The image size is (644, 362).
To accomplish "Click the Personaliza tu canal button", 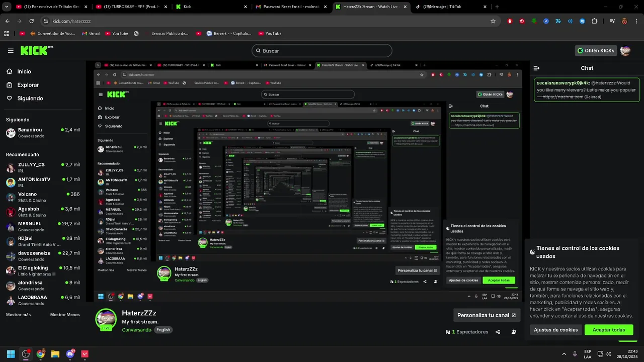I will point(487,315).
